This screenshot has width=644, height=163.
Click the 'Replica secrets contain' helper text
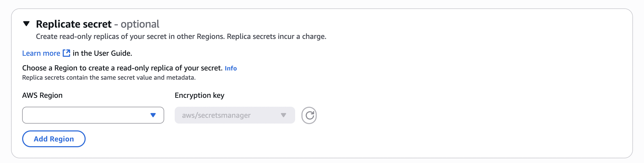109,78
